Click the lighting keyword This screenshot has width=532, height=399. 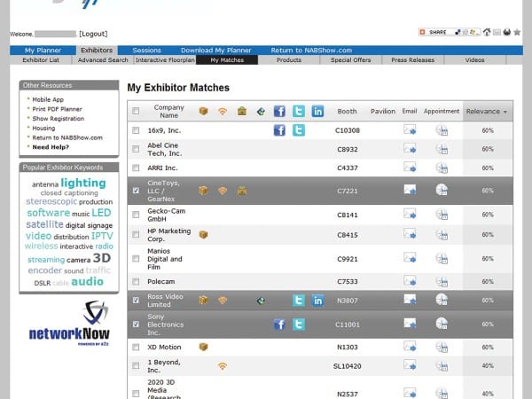83,183
